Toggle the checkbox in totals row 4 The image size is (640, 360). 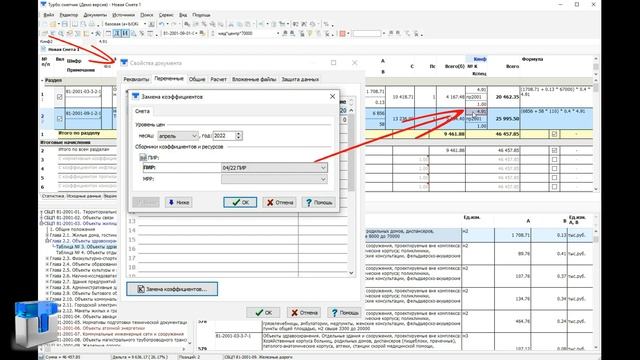pos(554,169)
